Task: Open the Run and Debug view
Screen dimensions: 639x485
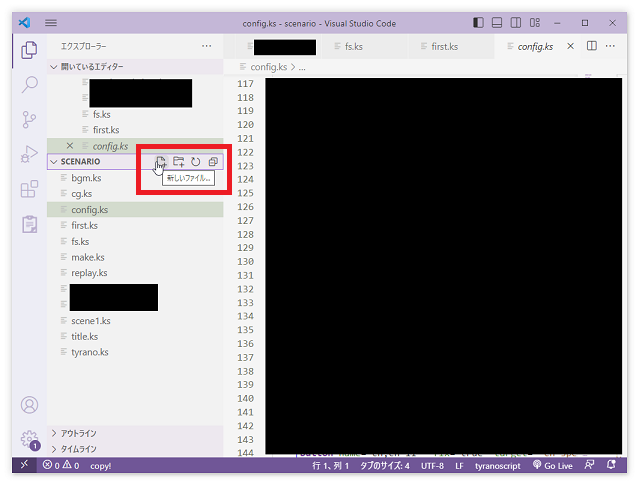Action: click(29, 155)
